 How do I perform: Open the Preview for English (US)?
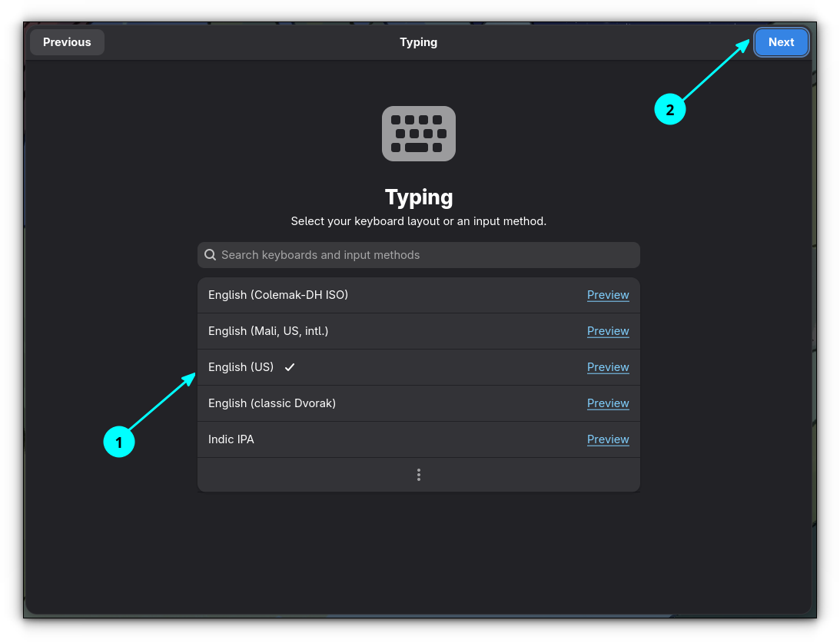point(608,367)
